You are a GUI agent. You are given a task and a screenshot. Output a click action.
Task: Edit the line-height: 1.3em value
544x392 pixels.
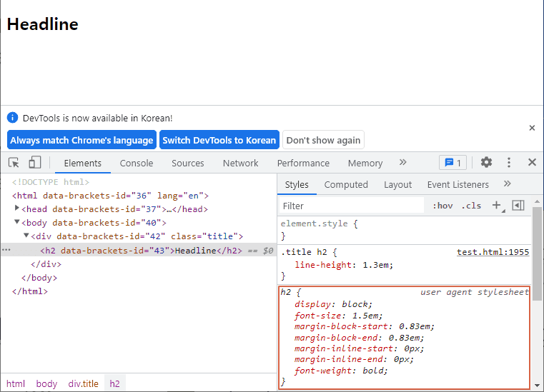tap(377, 265)
